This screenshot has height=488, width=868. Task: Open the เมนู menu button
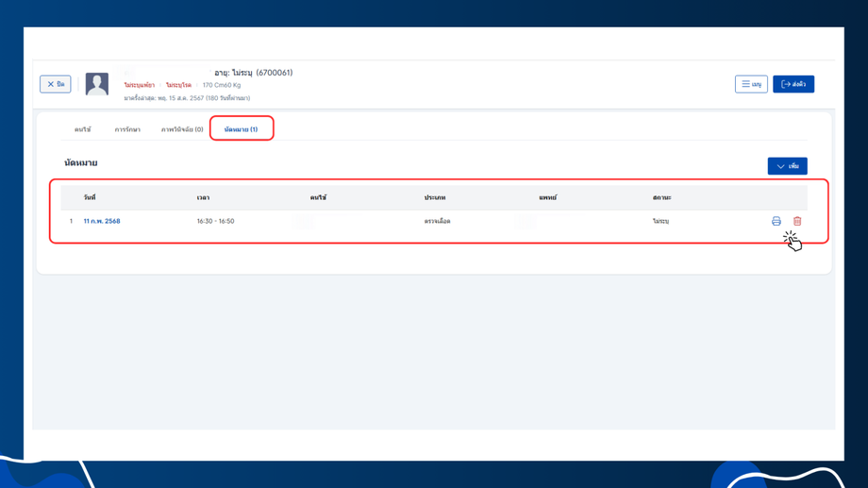751,84
